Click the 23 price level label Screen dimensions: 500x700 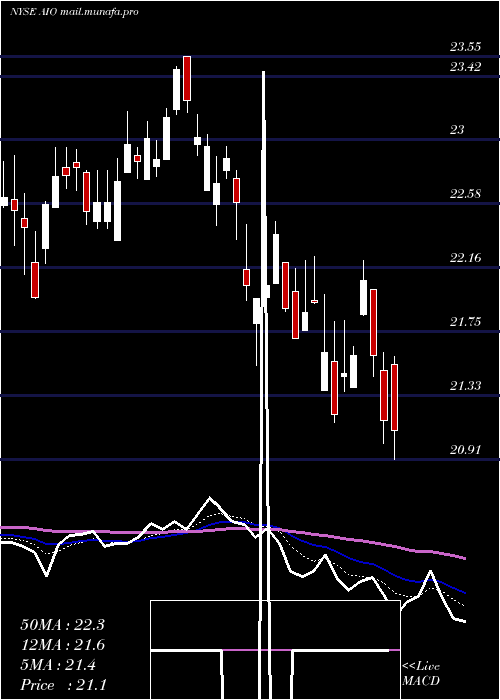point(457,130)
